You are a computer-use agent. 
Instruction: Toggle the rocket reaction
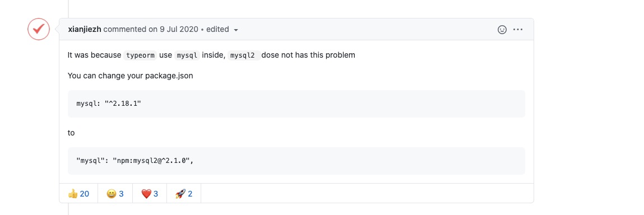click(184, 193)
